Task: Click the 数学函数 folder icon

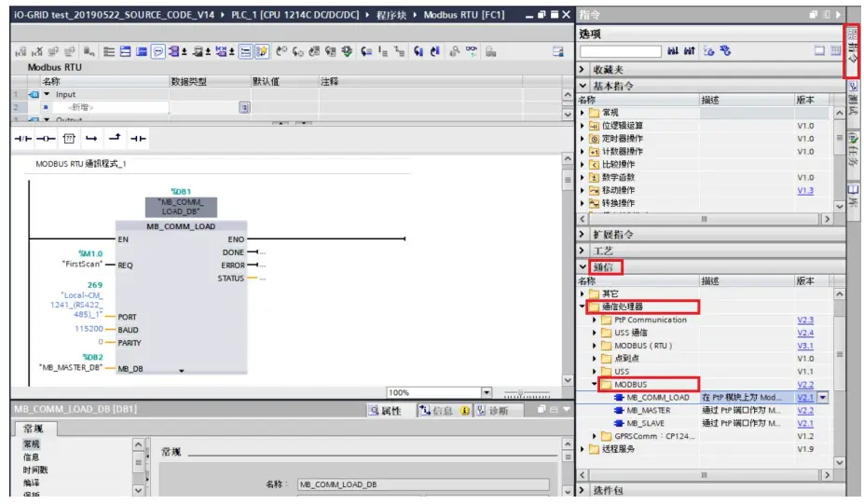Action: click(594, 177)
